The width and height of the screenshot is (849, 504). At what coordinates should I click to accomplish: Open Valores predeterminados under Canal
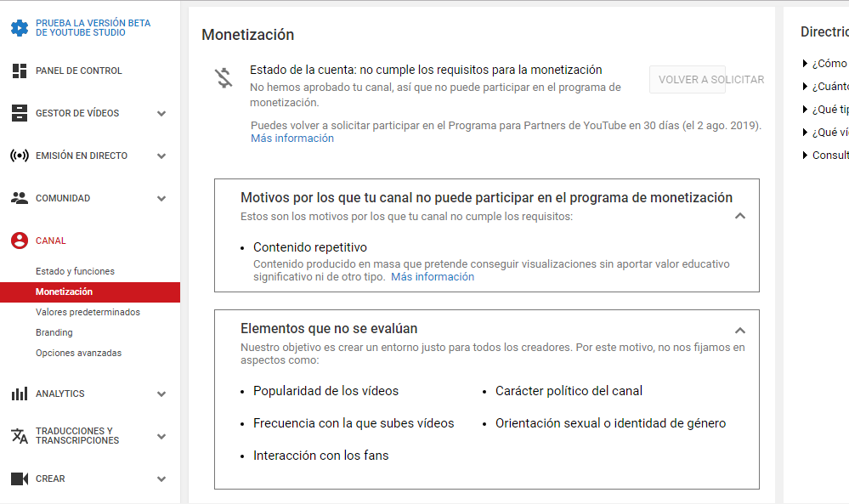tap(88, 313)
